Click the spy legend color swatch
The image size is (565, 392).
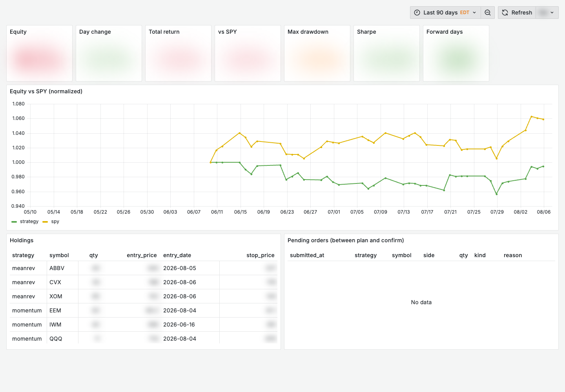tap(45, 222)
